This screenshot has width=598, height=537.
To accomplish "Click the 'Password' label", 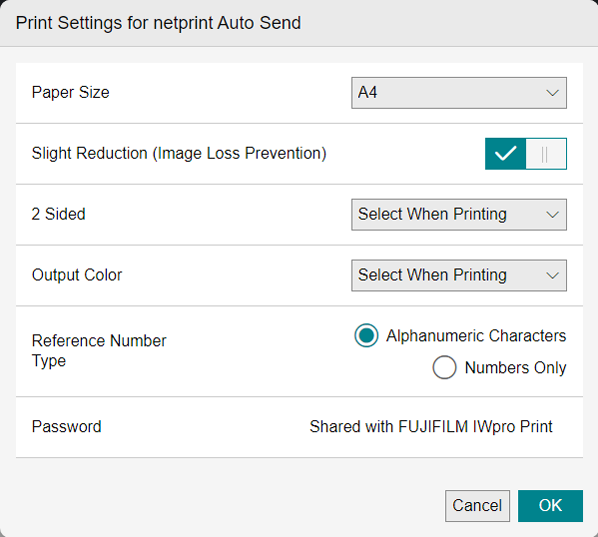I will (x=66, y=426).
